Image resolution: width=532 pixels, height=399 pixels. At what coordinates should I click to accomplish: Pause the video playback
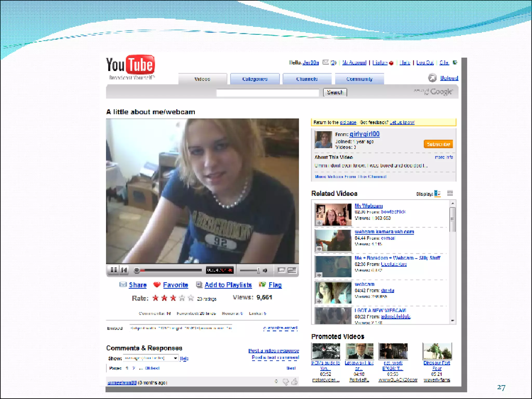coord(114,270)
